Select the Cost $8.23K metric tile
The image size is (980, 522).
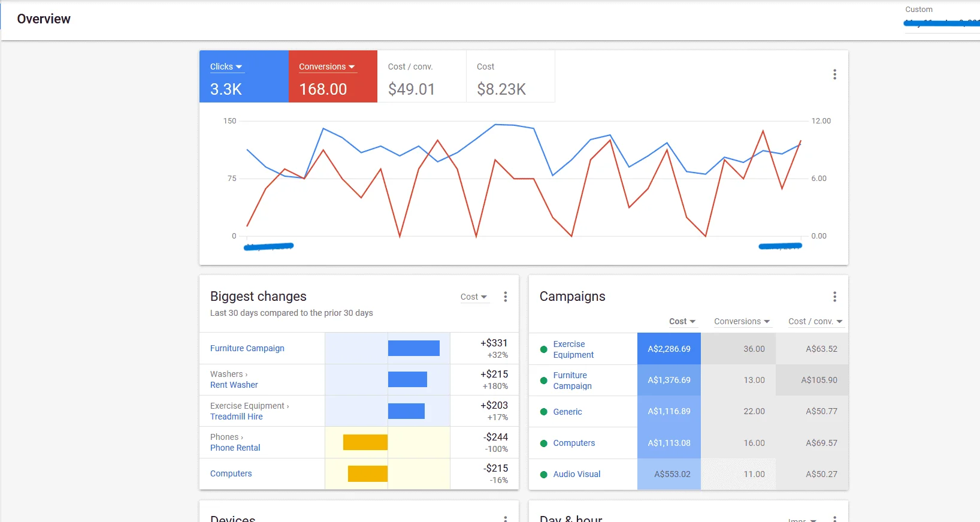tap(510, 77)
